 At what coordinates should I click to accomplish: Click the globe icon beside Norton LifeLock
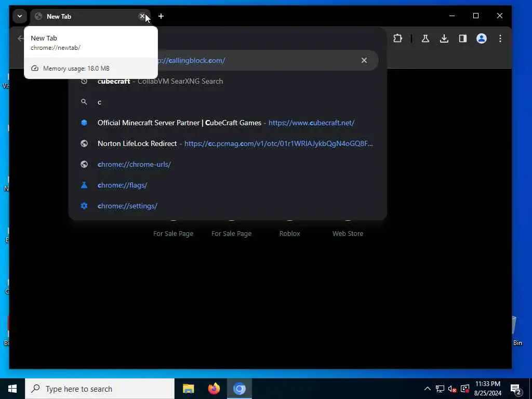tap(84, 143)
